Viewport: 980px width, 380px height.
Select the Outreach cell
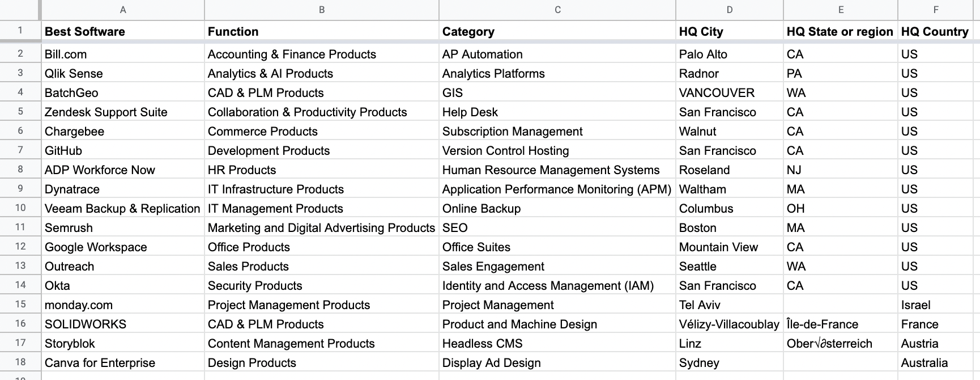123,266
